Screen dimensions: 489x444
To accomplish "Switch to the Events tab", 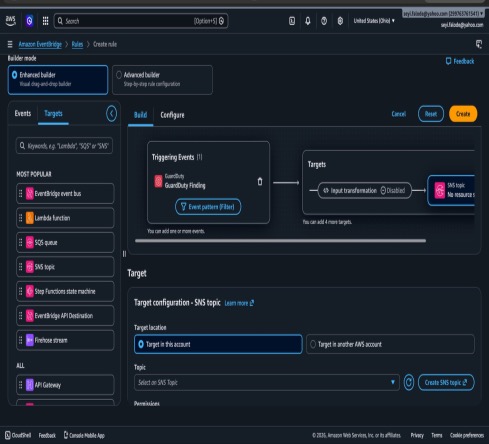I will click(x=23, y=113).
